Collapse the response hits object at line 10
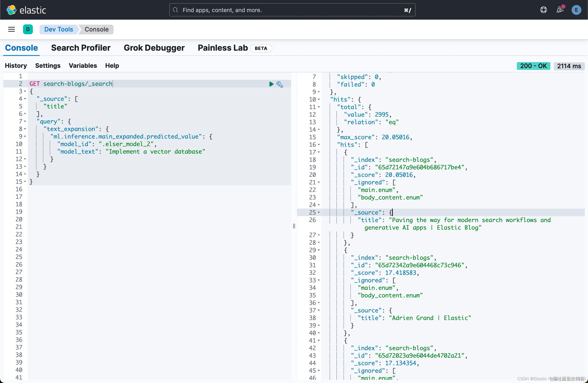Screen dimensions: 588x383 (x=319, y=100)
